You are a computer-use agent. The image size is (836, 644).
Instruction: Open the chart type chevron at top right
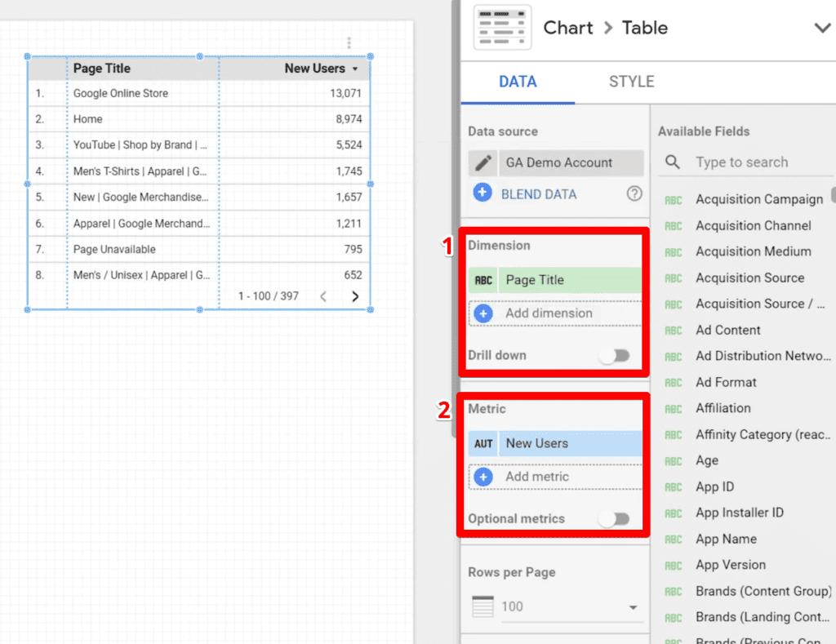(x=822, y=27)
